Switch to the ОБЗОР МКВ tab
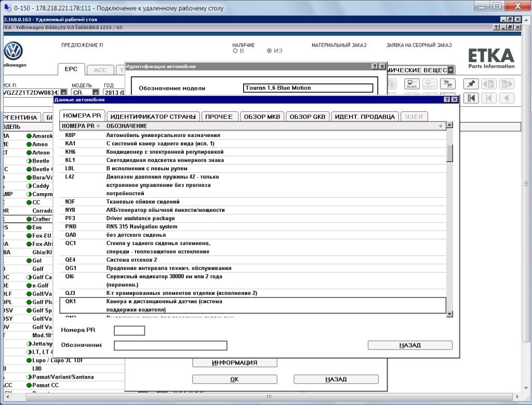This screenshot has height=405, width=532. (x=262, y=117)
